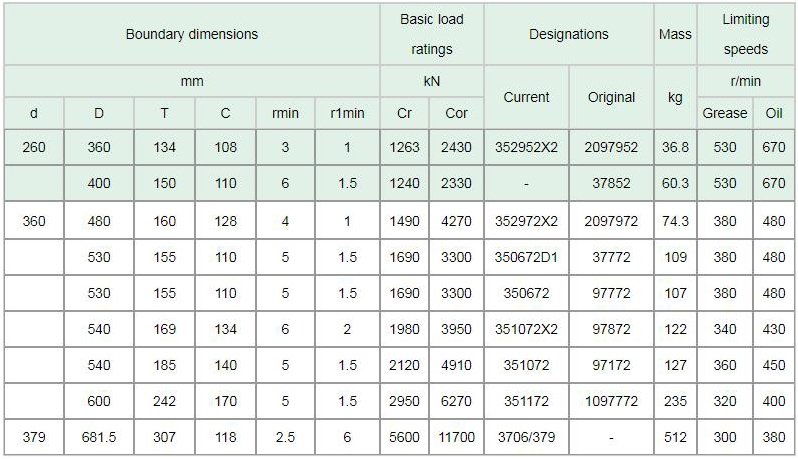Select the 681.5 outer diameter cell
The width and height of the screenshot is (798, 459).
pos(98,436)
